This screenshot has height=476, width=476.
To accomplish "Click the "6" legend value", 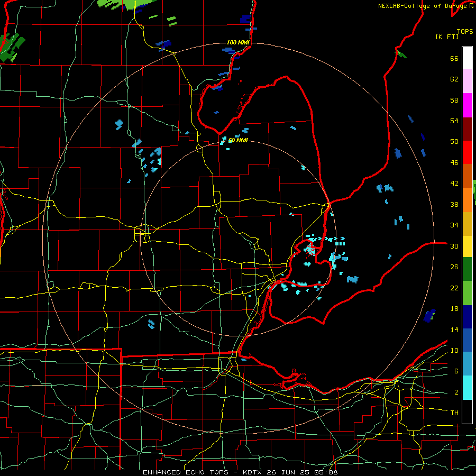I will [x=456, y=371].
